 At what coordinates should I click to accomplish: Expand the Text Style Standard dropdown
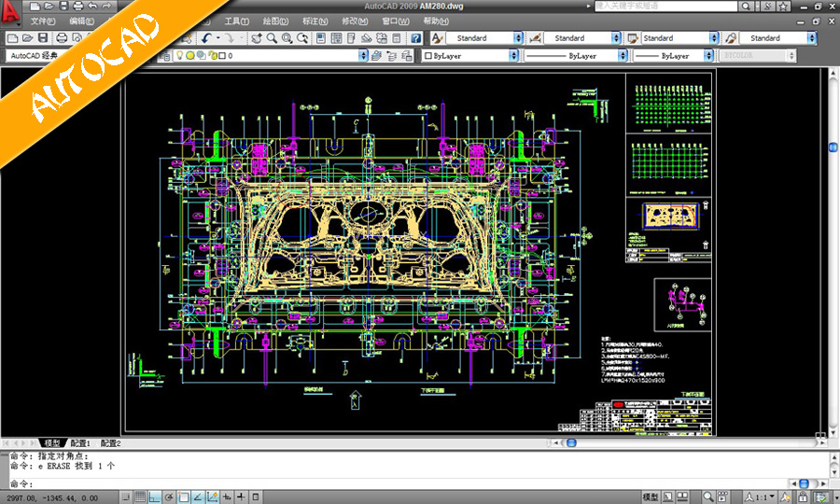(x=518, y=38)
